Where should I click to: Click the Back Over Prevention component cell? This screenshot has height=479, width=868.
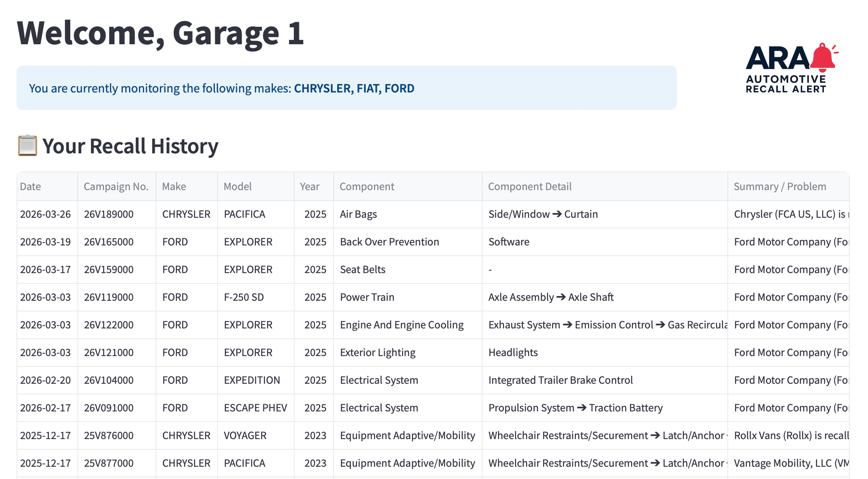408,242
